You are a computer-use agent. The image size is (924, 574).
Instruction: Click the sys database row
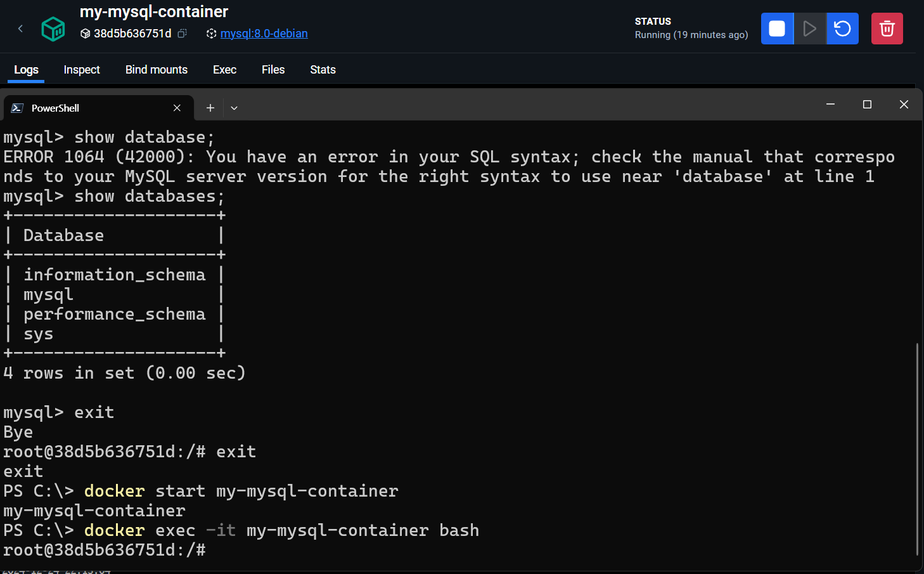pos(114,334)
